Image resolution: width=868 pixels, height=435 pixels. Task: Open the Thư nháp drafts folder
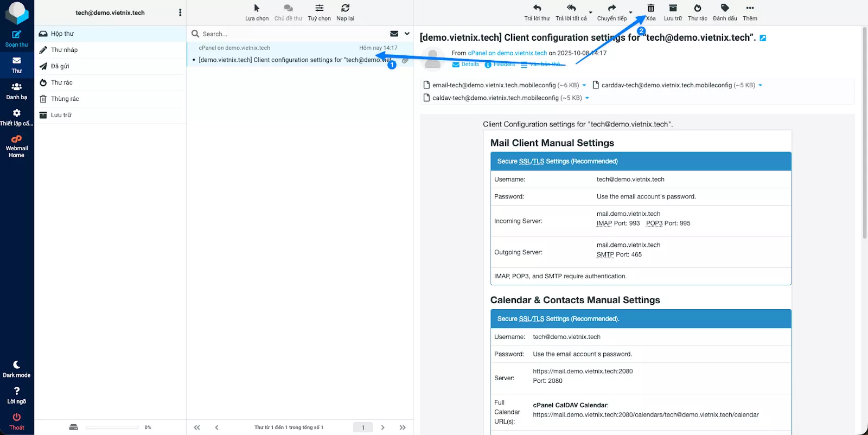[x=110, y=50]
